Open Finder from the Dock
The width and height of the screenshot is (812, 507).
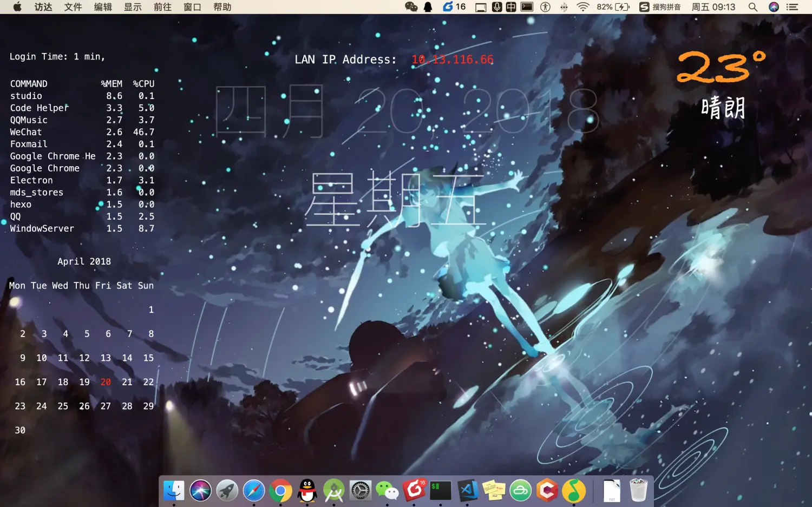pyautogui.click(x=174, y=491)
